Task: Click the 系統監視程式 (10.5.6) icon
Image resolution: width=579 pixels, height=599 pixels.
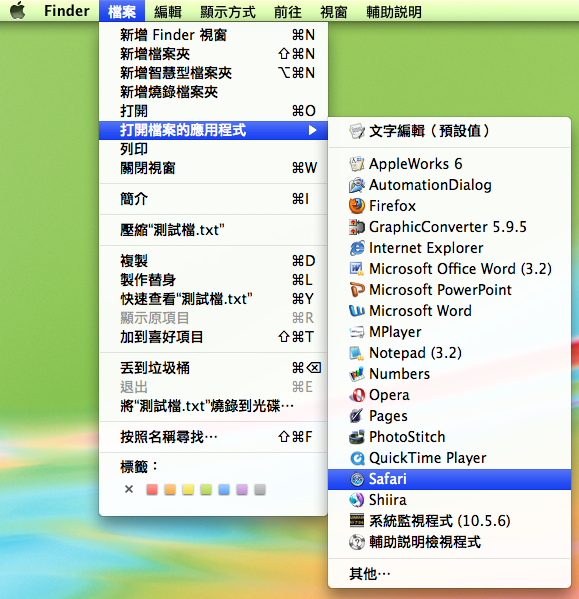Action: [x=357, y=521]
